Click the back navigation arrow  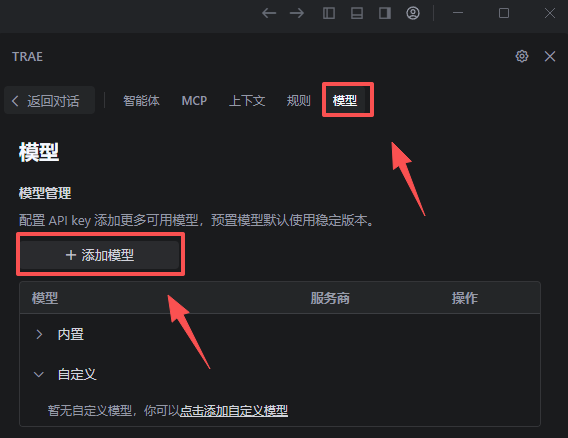tap(269, 13)
